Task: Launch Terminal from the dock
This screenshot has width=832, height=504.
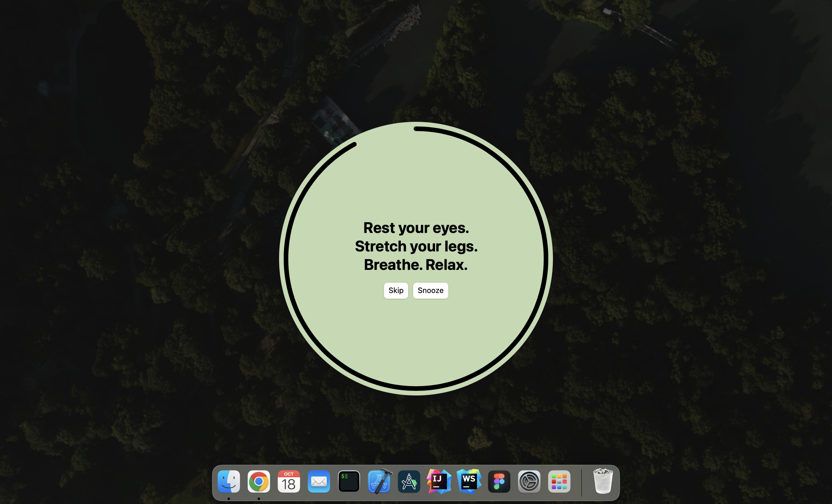Action: tap(349, 481)
